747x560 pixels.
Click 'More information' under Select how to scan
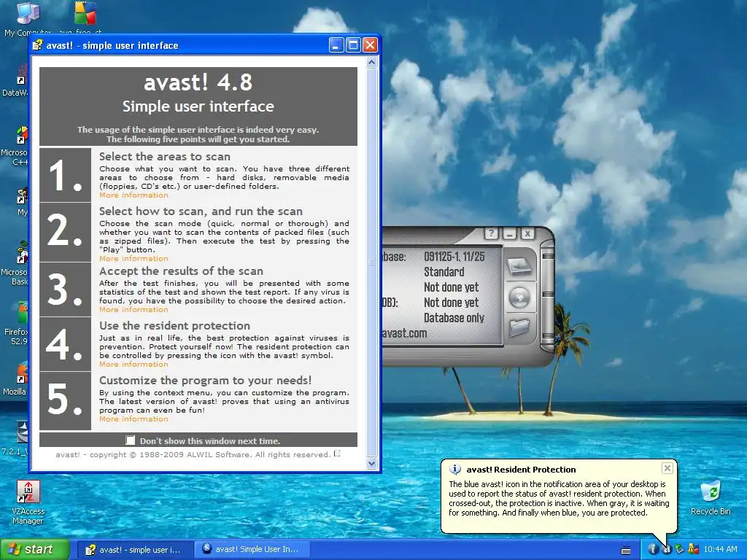(133, 259)
